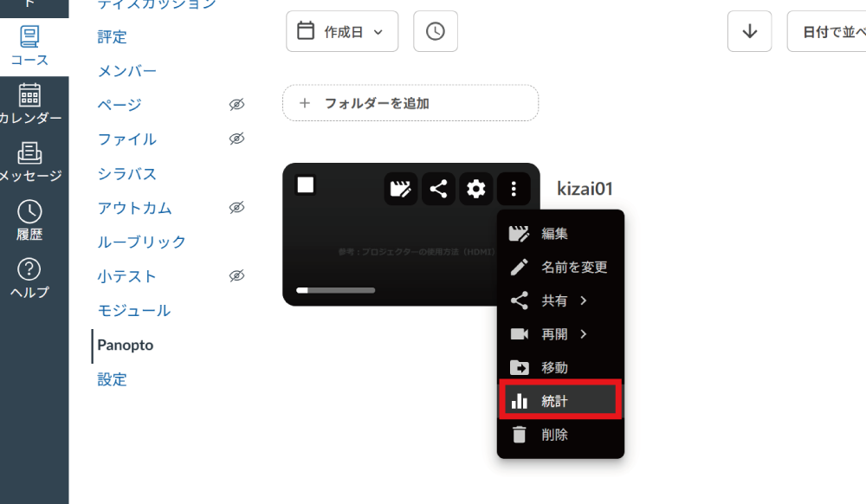Click the down arrow sort direction button
The height and width of the screenshot is (504, 866).
[x=749, y=31]
